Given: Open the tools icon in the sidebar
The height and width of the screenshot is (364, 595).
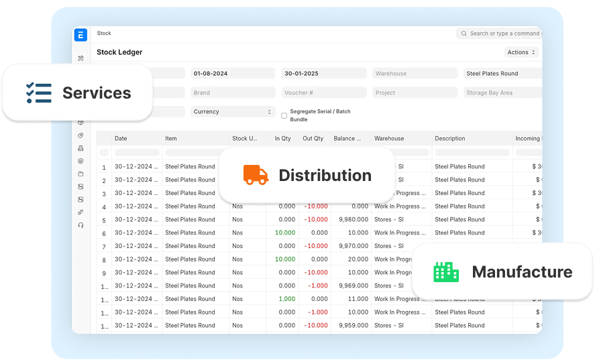Looking at the screenshot, I should pos(81,58).
